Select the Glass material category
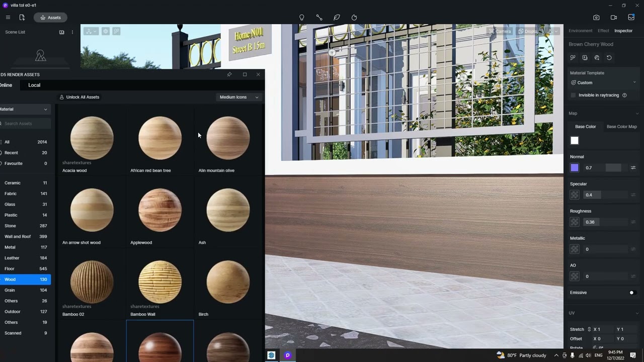This screenshot has width=644, height=362. point(25,205)
